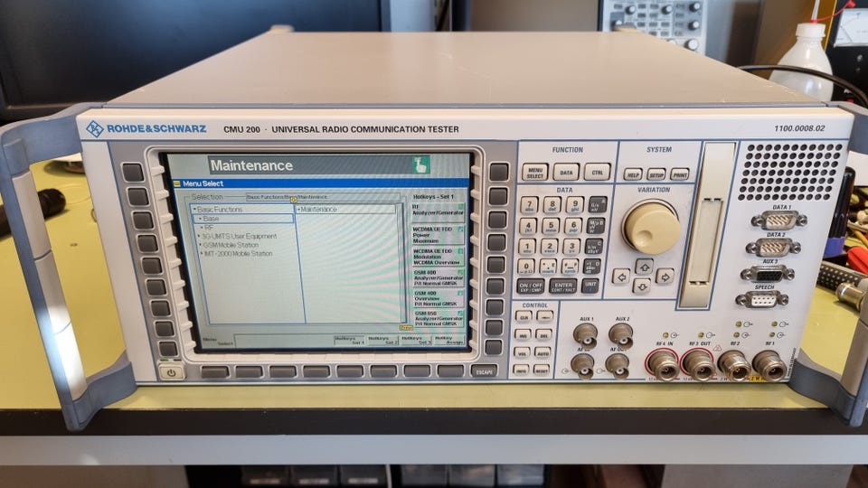Select GSM 400 Analyzer/Generator hotkey

438,277
